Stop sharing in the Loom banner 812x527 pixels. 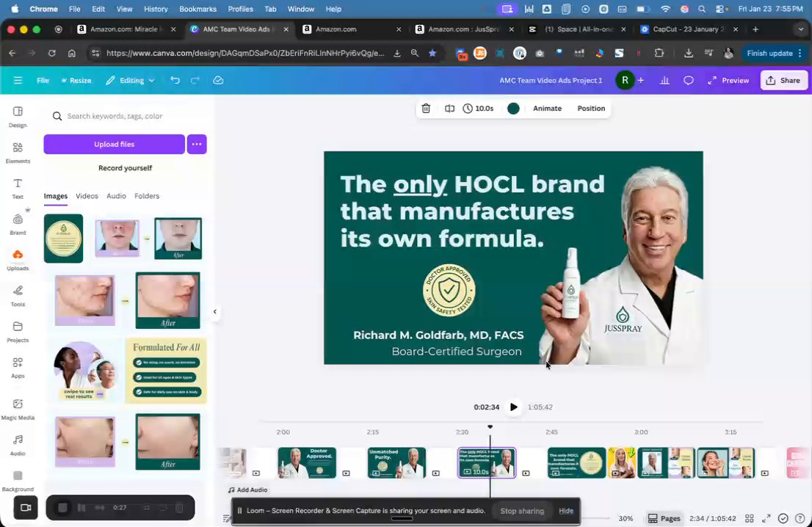pos(522,510)
